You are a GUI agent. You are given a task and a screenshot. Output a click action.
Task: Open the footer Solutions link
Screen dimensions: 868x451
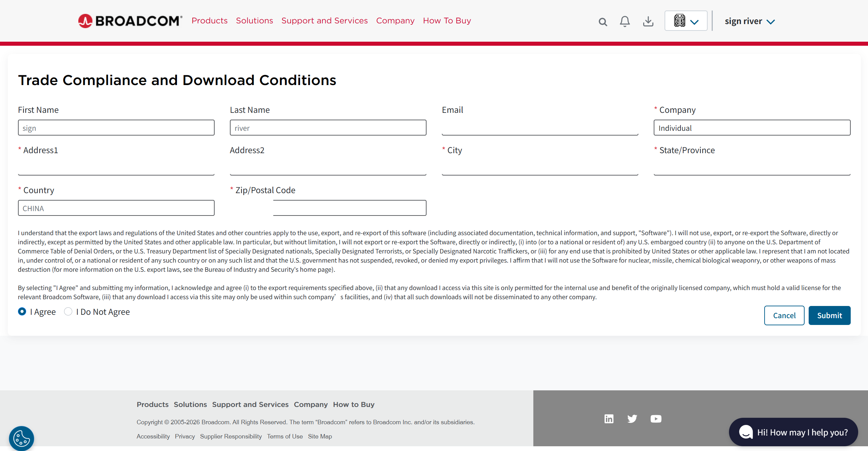click(190, 405)
